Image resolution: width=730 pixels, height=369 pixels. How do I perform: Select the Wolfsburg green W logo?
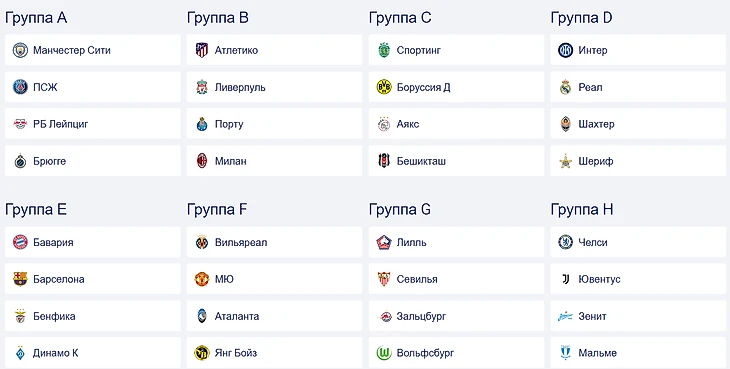[x=384, y=353]
